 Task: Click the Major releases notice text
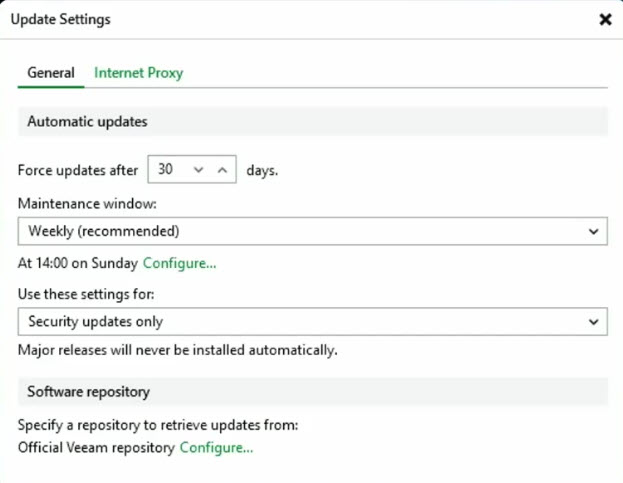coord(178,350)
